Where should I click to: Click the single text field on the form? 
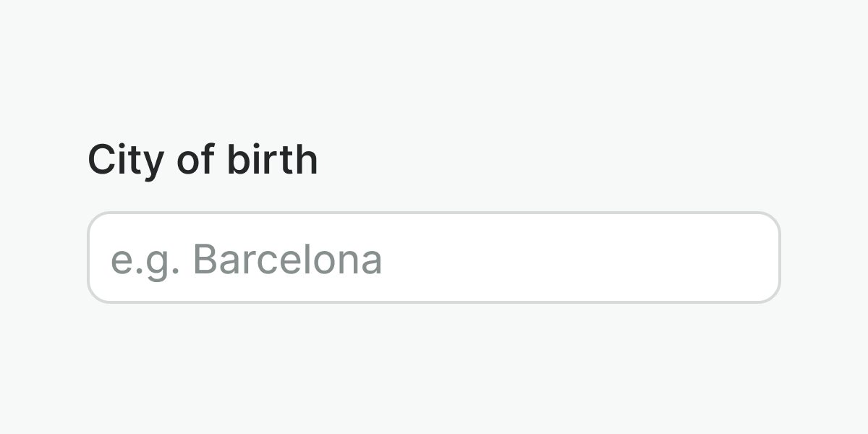434,258
